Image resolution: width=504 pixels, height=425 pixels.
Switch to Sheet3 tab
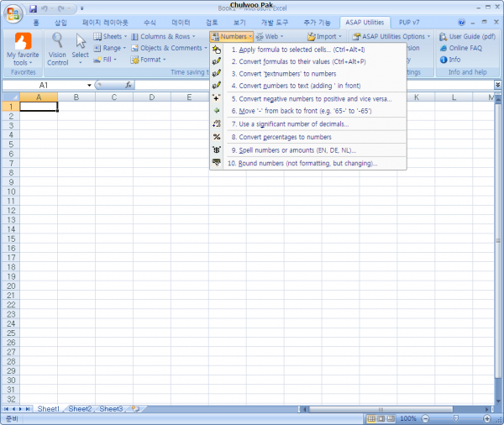point(111,409)
